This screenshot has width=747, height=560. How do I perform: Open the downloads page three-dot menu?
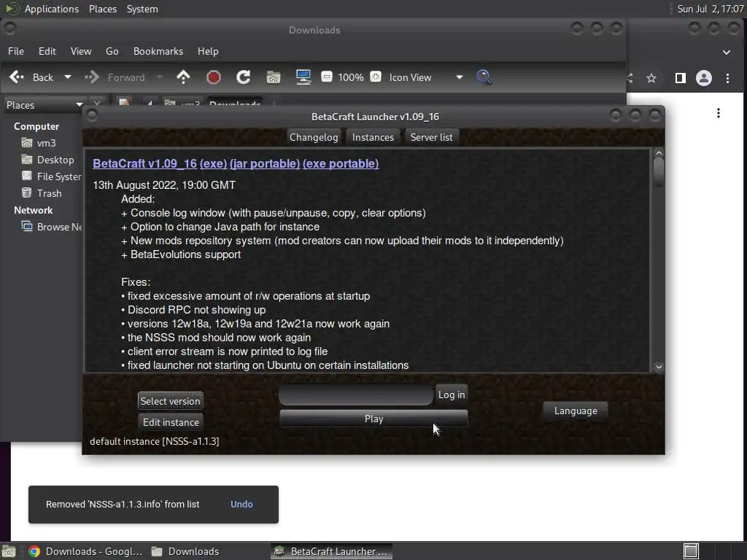719,113
